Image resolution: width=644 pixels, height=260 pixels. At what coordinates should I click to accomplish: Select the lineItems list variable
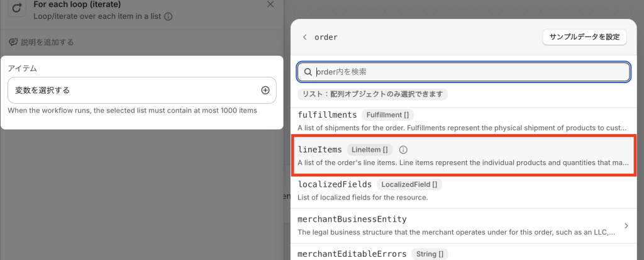click(x=319, y=150)
